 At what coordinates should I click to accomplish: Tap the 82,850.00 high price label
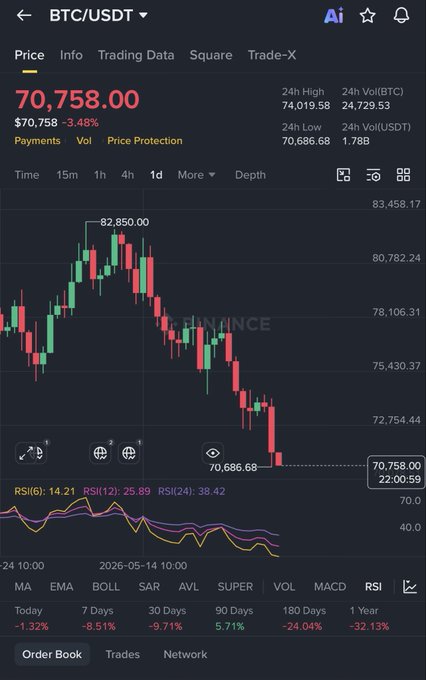(x=125, y=222)
